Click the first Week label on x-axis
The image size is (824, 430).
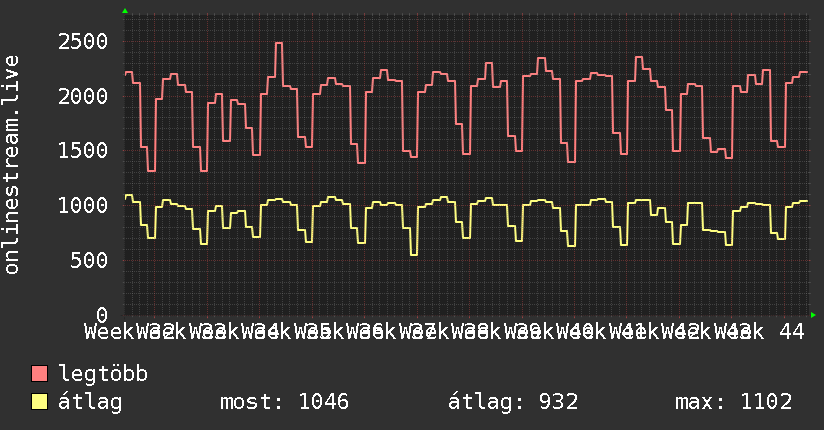coord(108,331)
